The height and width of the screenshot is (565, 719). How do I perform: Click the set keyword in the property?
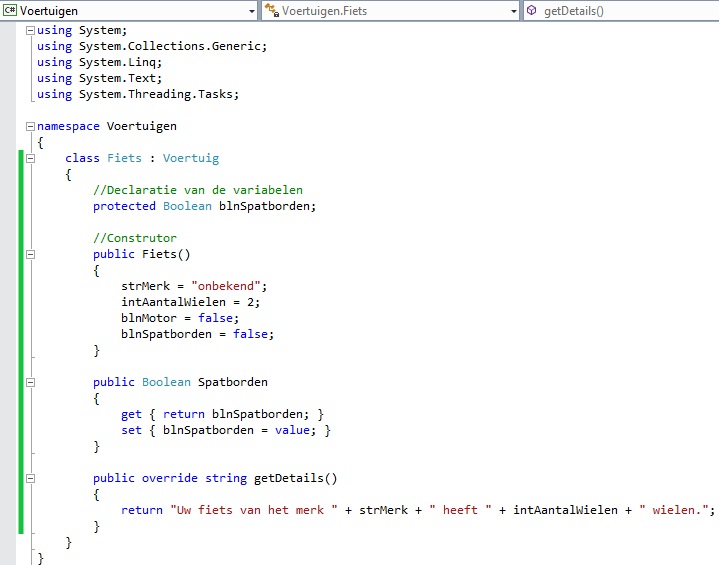coord(131,430)
